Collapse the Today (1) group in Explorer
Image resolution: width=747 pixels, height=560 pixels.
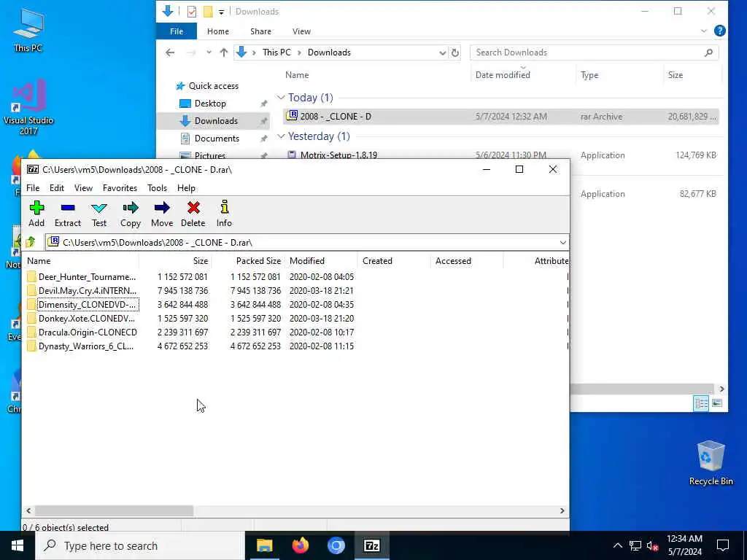click(x=281, y=98)
